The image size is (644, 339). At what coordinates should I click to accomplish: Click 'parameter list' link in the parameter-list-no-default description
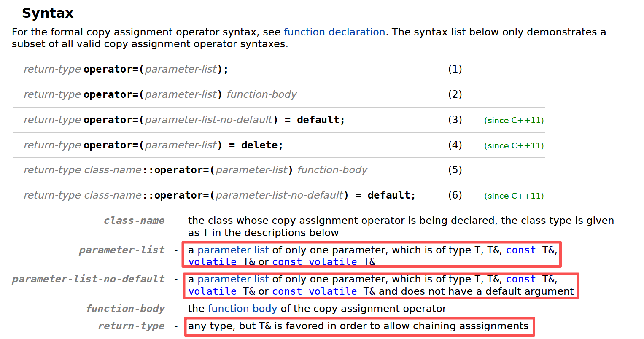tap(233, 279)
